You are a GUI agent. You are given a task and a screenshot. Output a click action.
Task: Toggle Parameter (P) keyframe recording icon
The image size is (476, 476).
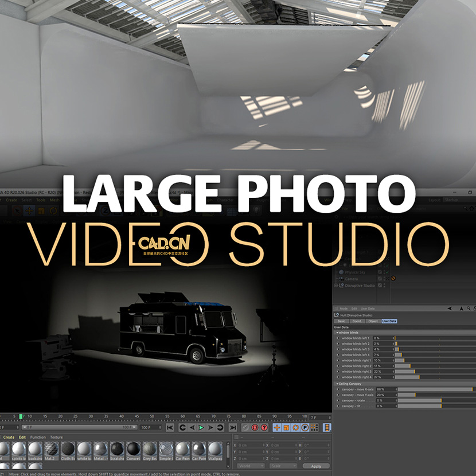pos(305,427)
